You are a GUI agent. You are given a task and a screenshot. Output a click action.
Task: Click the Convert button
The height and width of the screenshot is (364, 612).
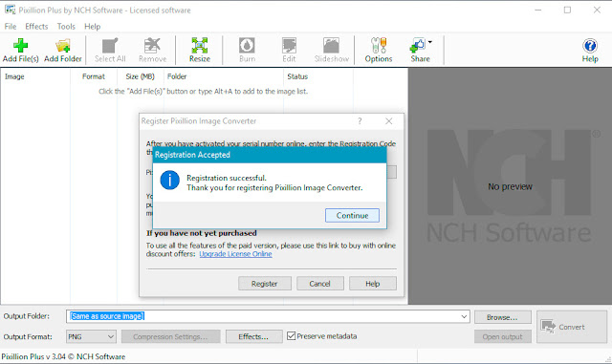coord(572,327)
